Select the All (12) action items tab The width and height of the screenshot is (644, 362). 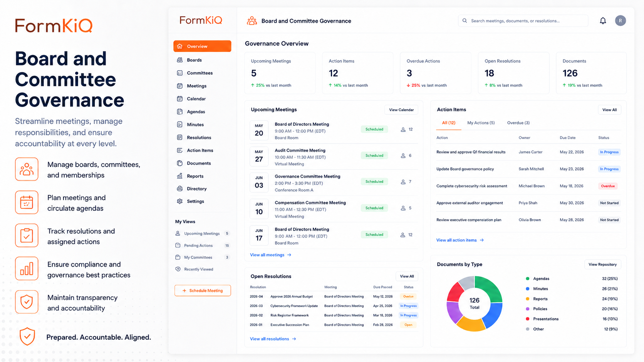pyautogui.click(x=449, y=123)
